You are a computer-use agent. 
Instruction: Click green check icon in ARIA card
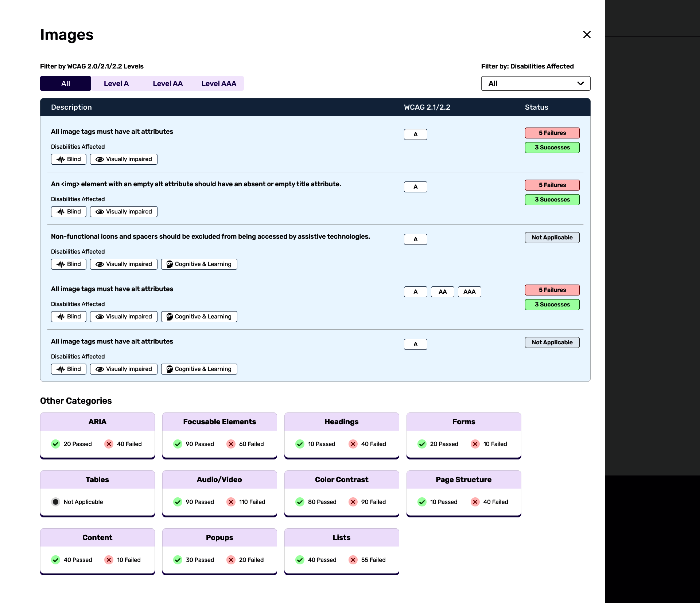click(x=55, y=444)
